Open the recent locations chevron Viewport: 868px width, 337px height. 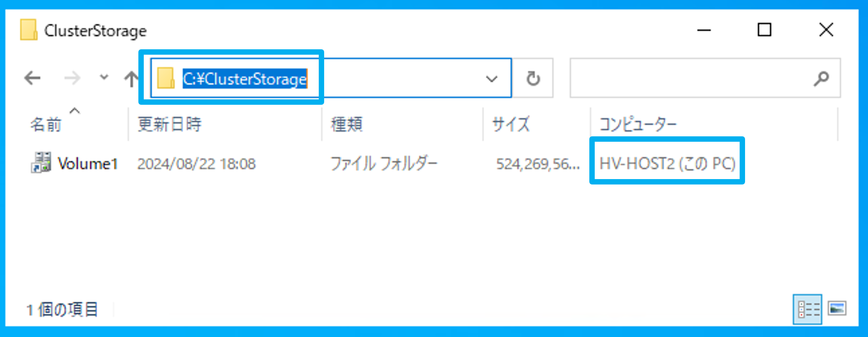click(x=104, y=77)
